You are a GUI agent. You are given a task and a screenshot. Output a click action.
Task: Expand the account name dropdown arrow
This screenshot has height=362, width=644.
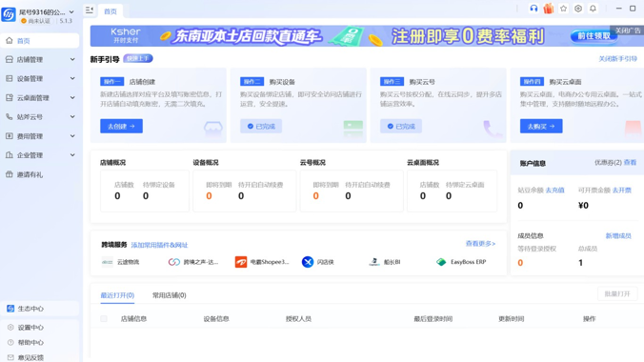tap(71, 12)
